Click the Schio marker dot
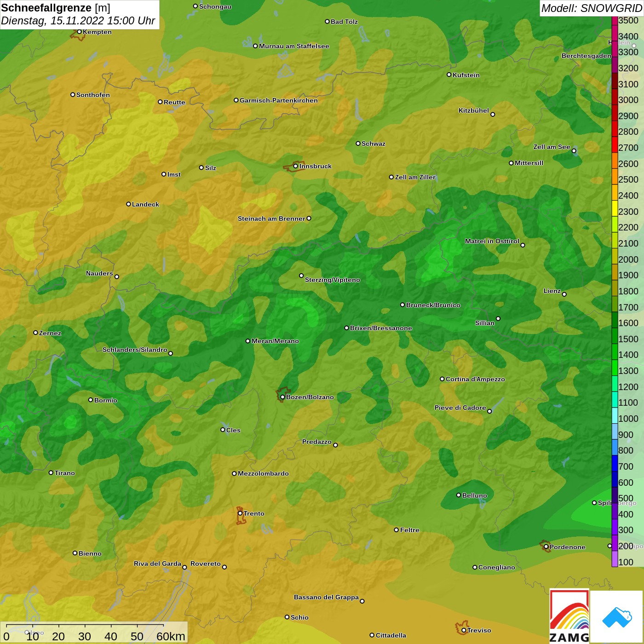The height and width of the screenshot is (644, 644). (x=287, y=617)
